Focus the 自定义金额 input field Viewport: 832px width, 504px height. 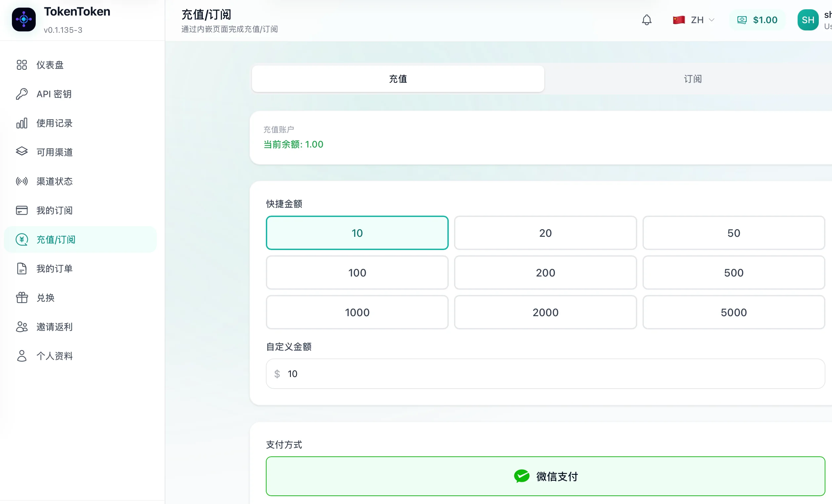pyautogui.click(x=545, y=374)
